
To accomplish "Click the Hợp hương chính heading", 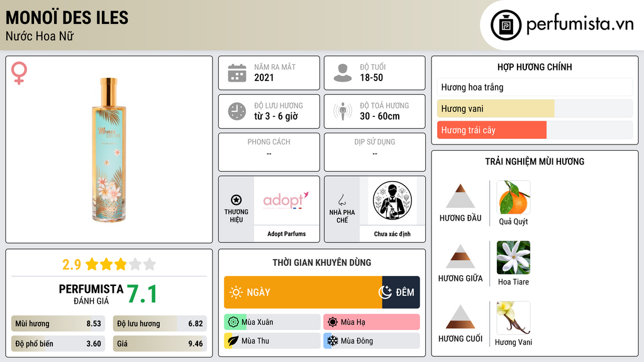I will click(x=535, y=67).
